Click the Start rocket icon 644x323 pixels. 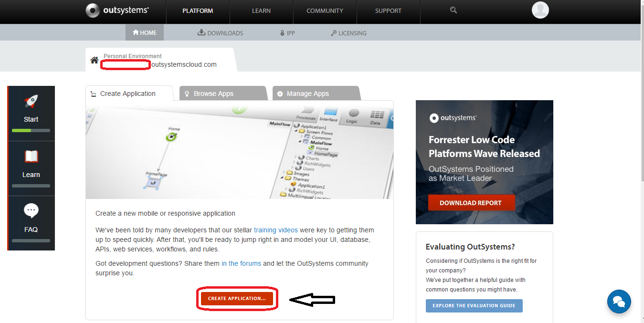pos(31,101)
